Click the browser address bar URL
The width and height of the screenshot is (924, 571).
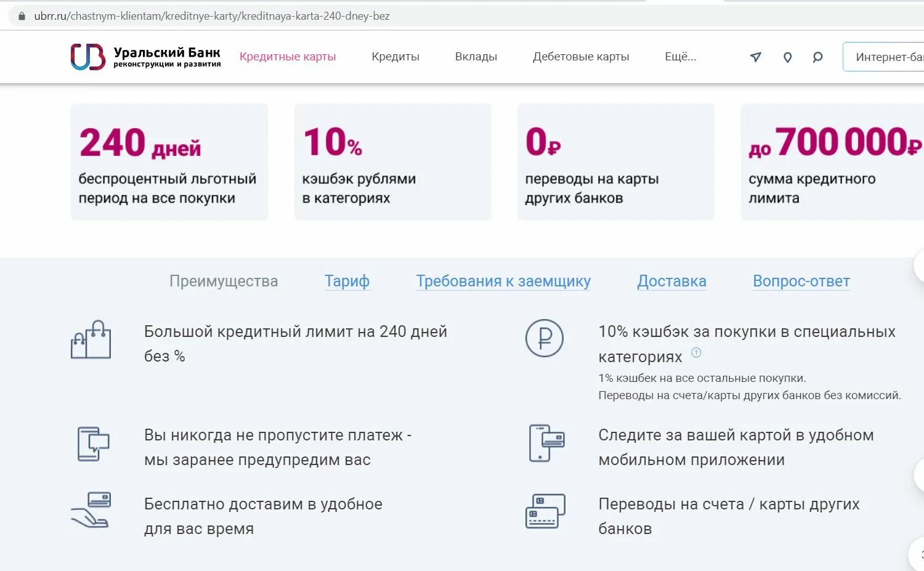(212, 16)
